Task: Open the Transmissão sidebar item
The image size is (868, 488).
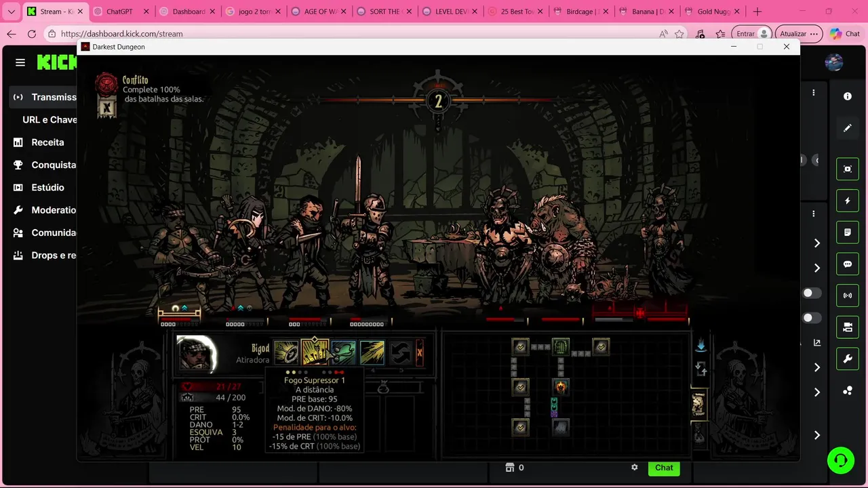Action: point(44,97)
